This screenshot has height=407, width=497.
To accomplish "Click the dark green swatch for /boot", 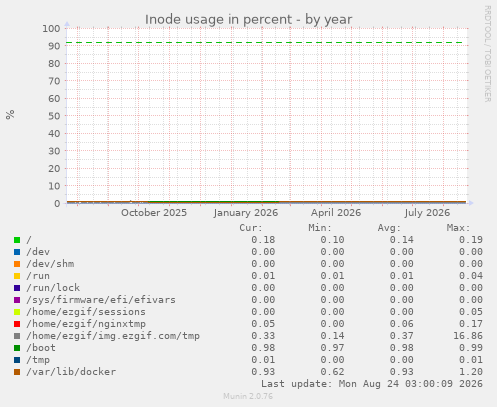I will tap(17, 348).
